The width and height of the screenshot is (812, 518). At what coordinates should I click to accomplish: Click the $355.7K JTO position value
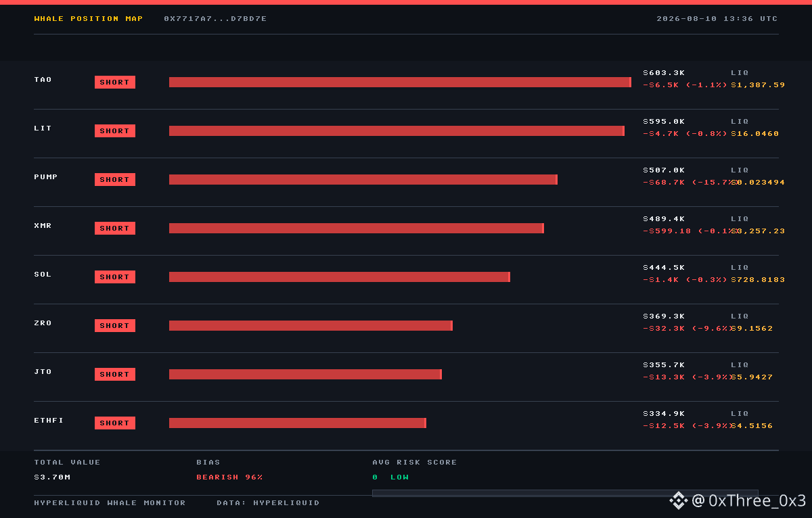pos(664,365)
